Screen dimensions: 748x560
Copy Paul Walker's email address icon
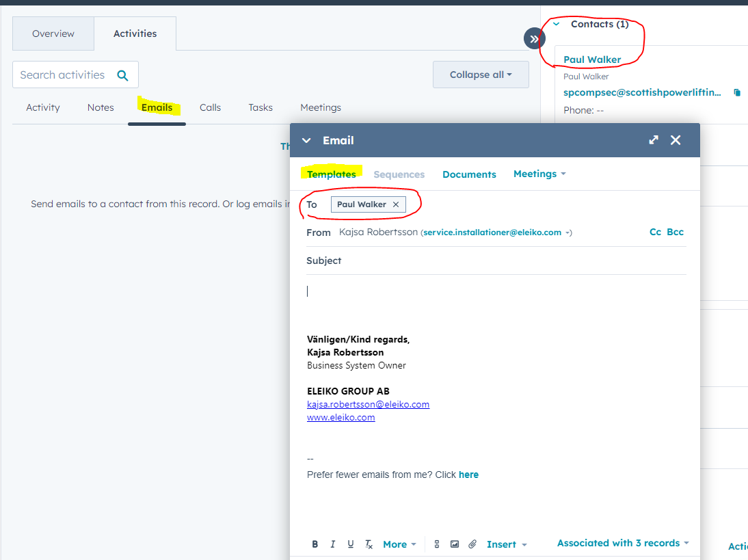click(737, 92)
